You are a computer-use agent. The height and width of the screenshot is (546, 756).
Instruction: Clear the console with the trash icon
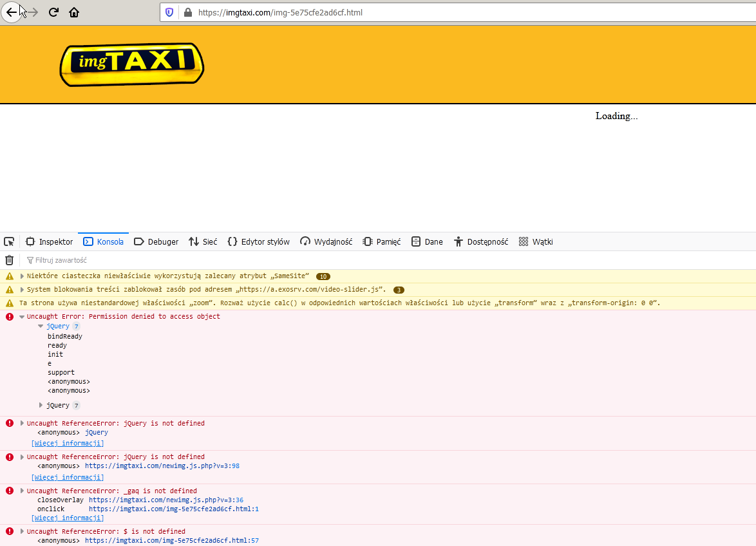point(9,259)
